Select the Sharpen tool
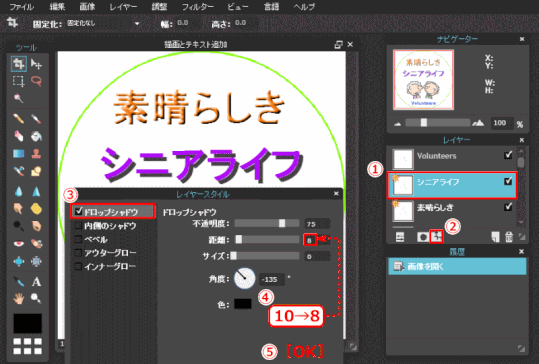539x364 pixels. click(x=36, y=191)
